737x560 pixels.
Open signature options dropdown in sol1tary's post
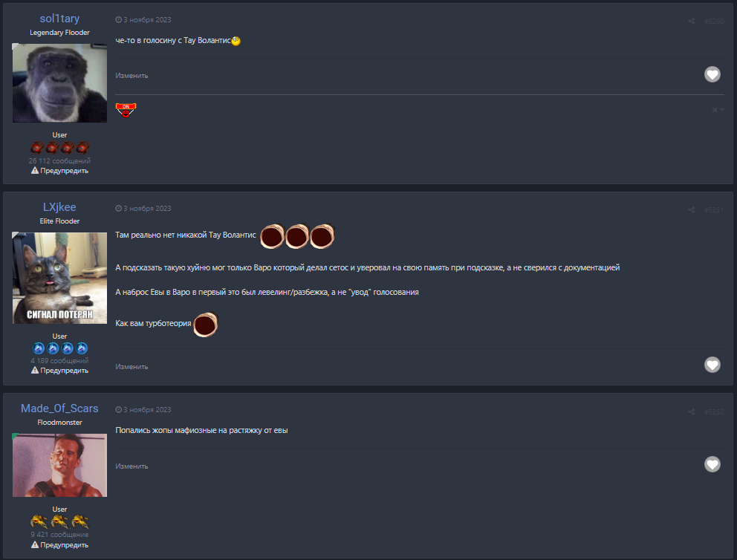(718, 110)
